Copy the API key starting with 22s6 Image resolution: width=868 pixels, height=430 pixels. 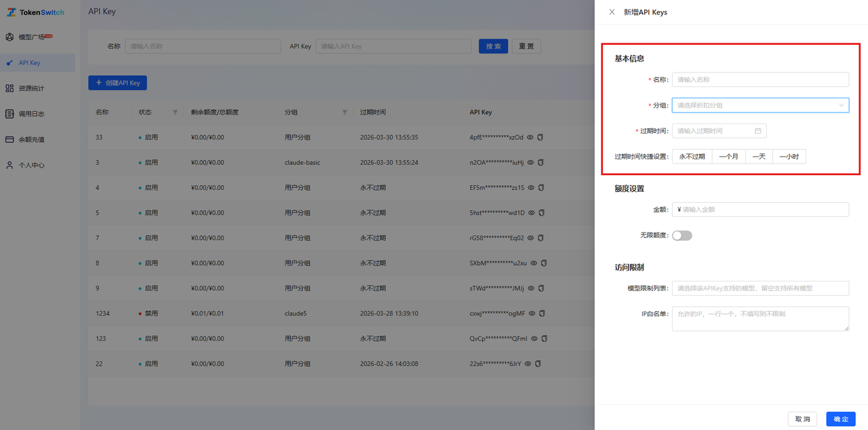tap(538, 364)
